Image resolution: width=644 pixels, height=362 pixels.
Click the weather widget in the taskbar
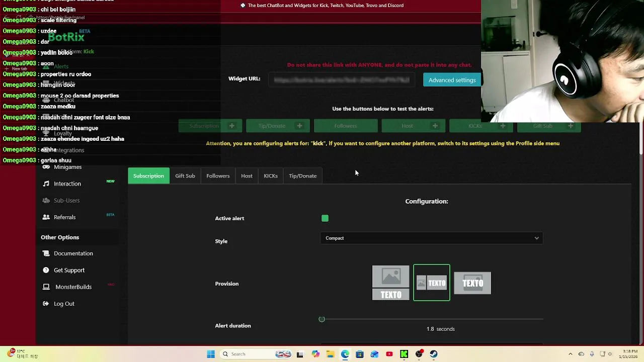23,354
